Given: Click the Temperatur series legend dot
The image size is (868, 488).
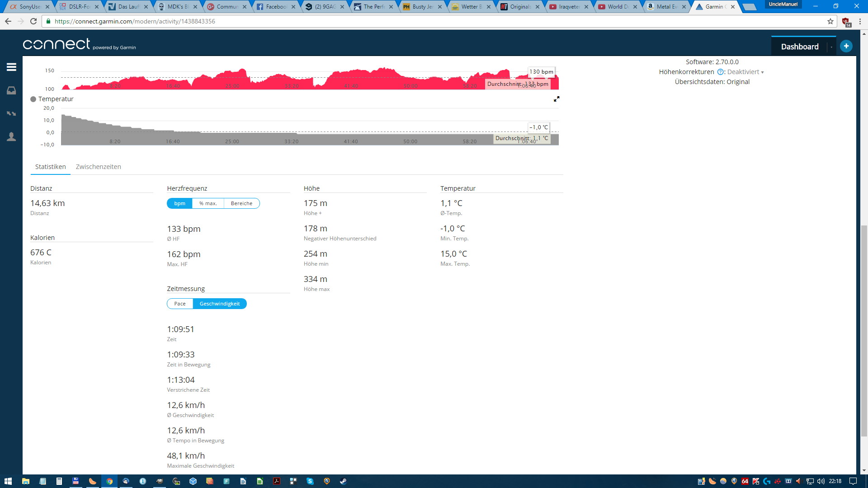Looking at the screenshot, I should coord(33,99).
